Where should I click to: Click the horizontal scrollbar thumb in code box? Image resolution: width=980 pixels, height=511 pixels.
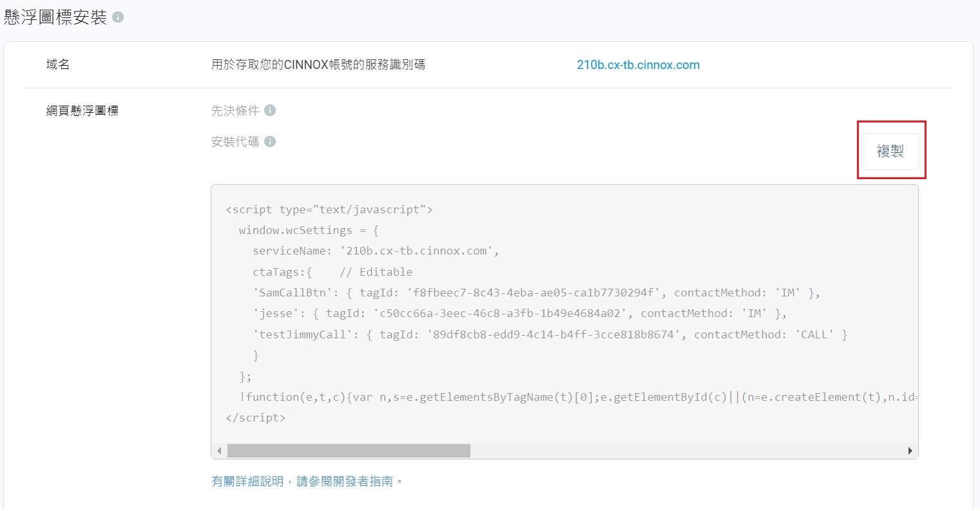tap(349, 450)
